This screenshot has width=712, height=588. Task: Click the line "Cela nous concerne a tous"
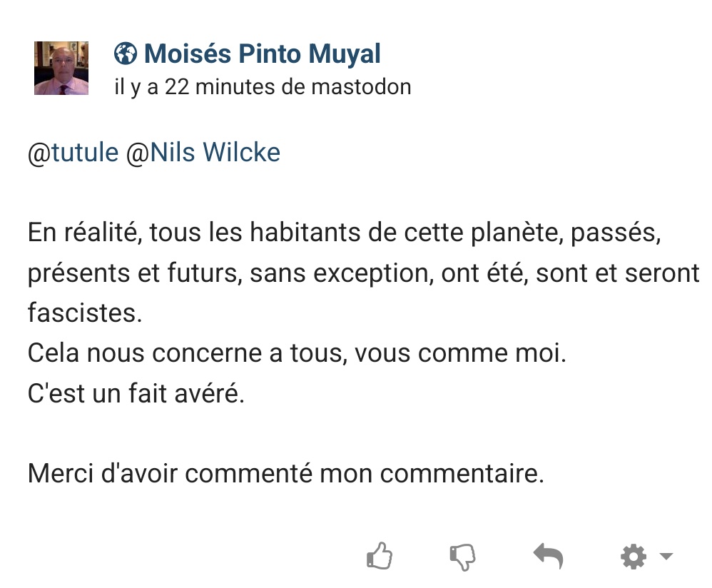click(x=296, y=353)
